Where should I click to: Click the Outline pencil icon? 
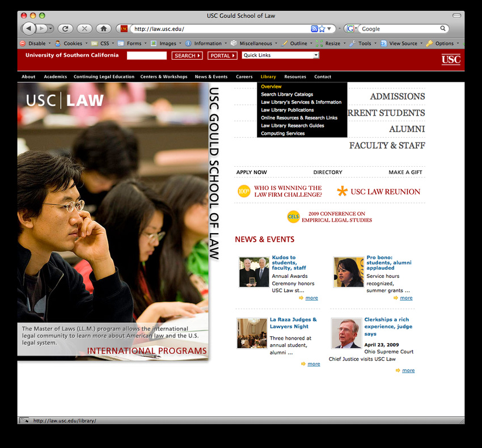284,43
